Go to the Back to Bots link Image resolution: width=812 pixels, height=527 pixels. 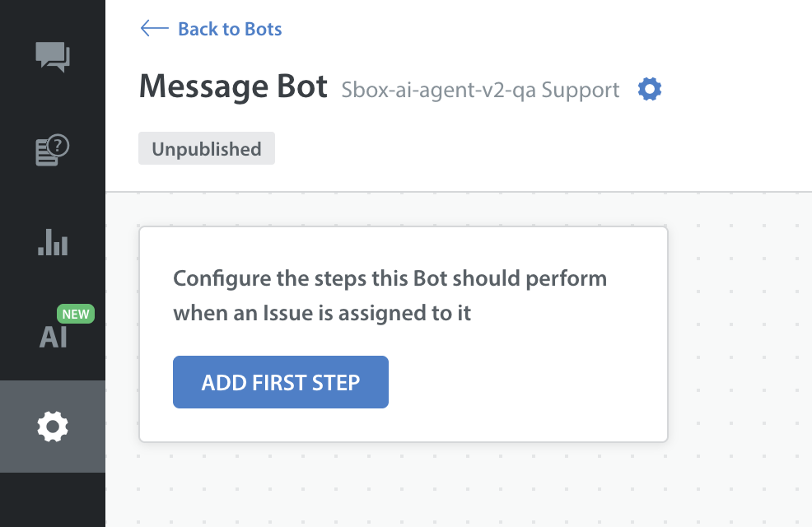click(x=230, y=29)
